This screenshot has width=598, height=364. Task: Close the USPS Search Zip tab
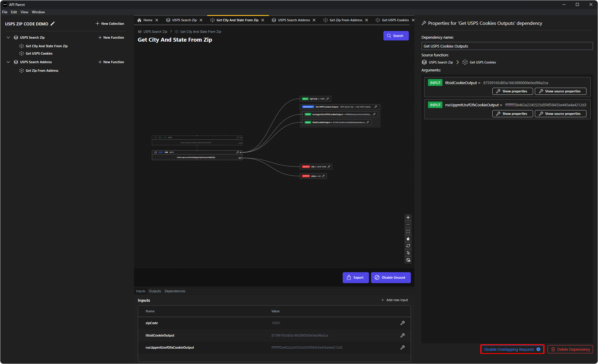click(x=201, y=20)
